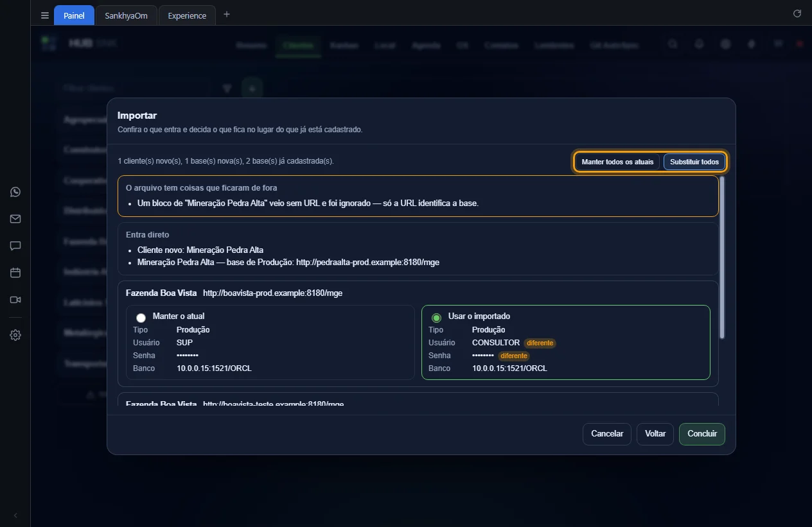Image resolution: width=812 pixels, height=527 pixels.
Task: Click the summary line "1 cliente(s) novo(s)..."
Action: (x=225, y=161)
